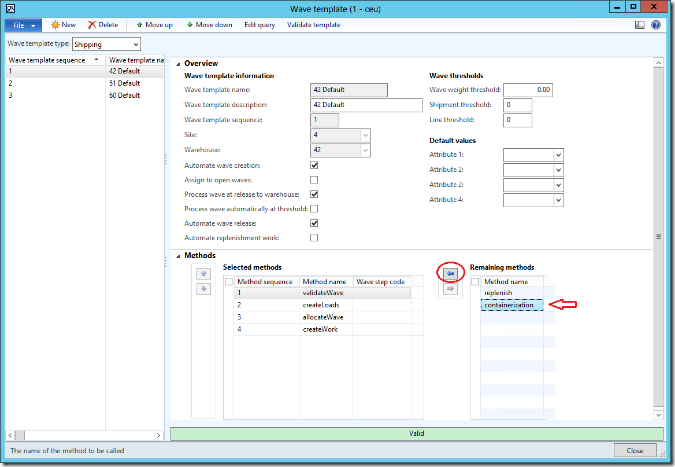Click the Close button
This screenshot has height=467, width=675.
click(634, 451)
